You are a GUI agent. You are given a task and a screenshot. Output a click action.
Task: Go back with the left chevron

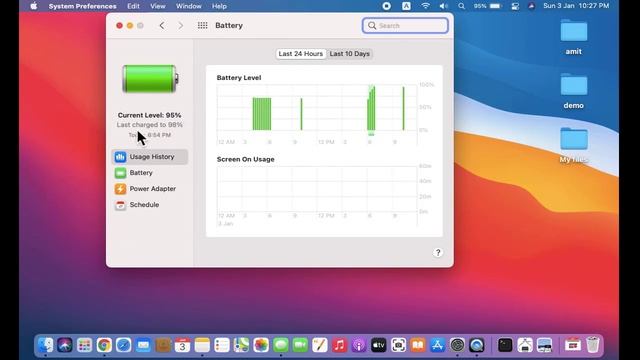162,25
